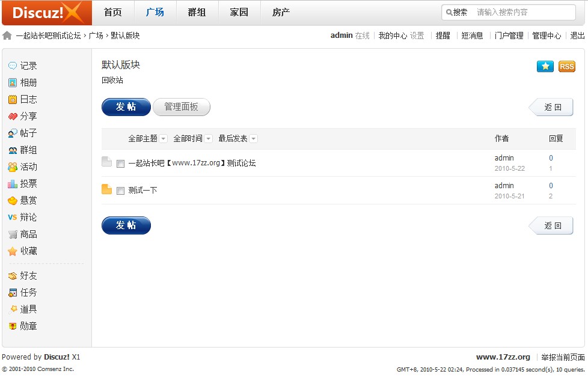Click the search magnifier icon
This screenshot has height=377, width=588.
click(x=449, y=13)
